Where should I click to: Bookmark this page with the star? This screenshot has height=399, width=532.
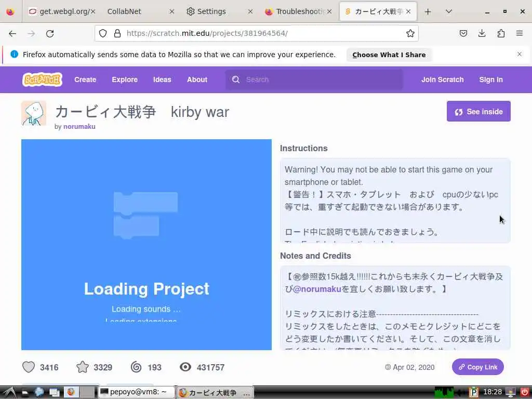click(x=410, y=33)
